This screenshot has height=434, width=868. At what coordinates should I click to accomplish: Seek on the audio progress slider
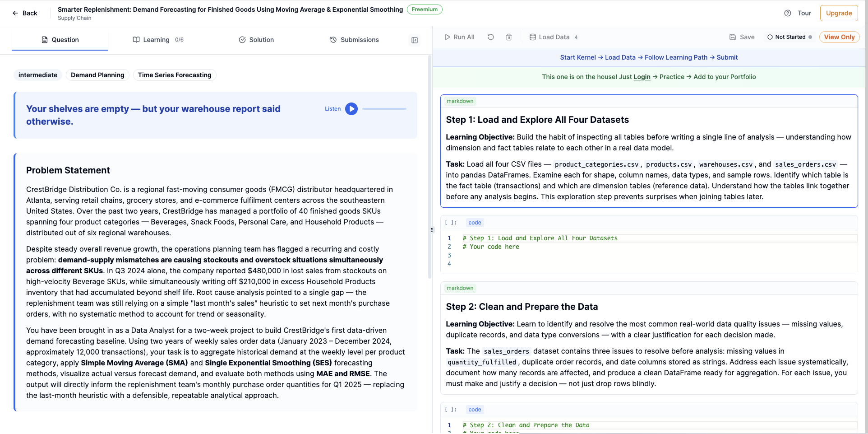click(384, 109)
